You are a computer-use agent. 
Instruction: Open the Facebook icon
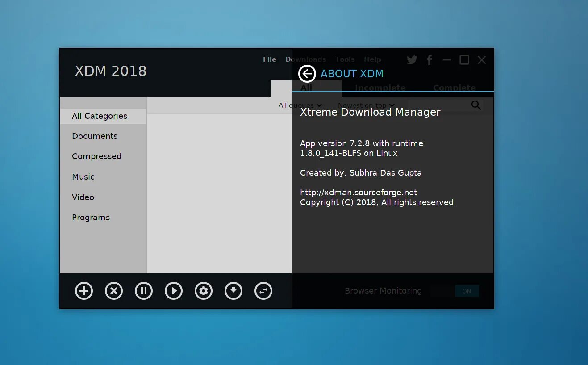tap(430, 60)
